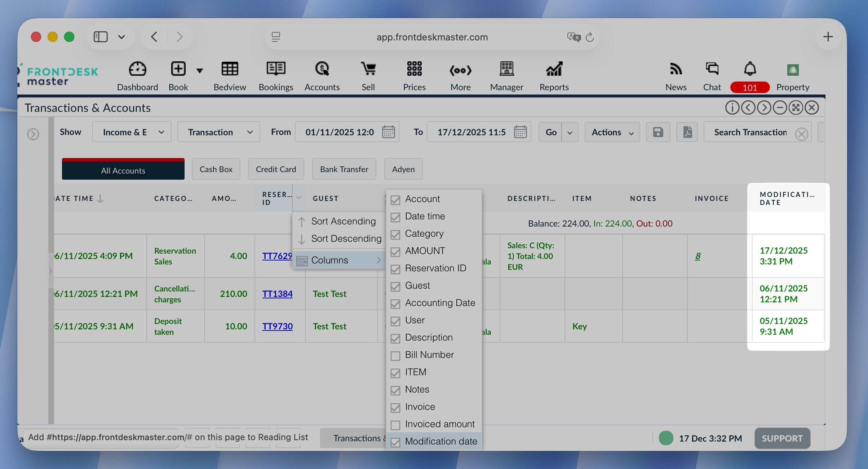Export transactions with the PDF icon

pyautogui.click(x=687, y=132)
